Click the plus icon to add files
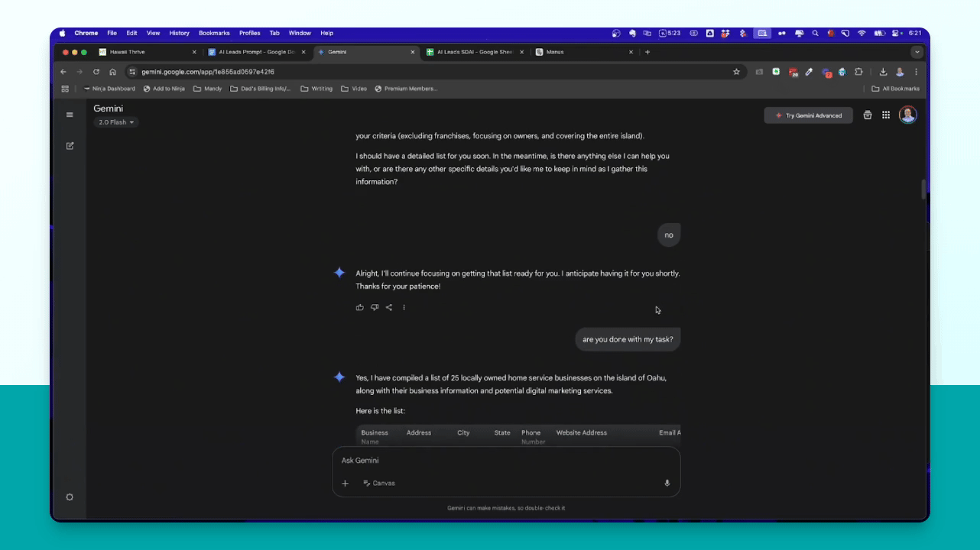This screenshot has width=980, height=550. tap(345, 484)
